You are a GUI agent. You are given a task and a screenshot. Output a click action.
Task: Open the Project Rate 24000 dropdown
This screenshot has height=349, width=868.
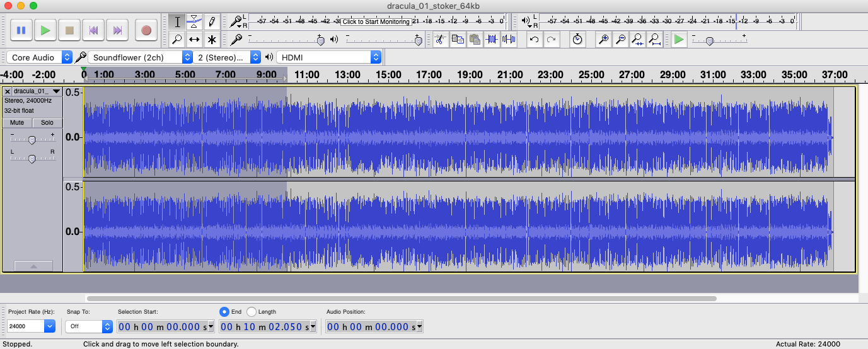click(31, 326)
